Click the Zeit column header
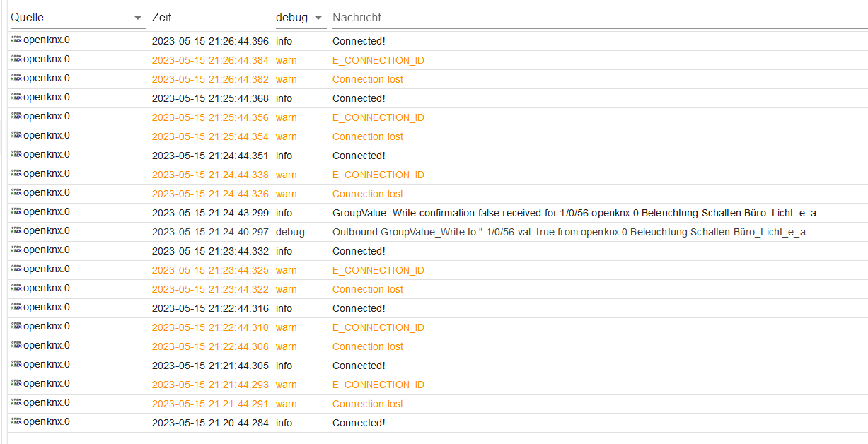Screen dimensions: 868x444 coord(162,18)
